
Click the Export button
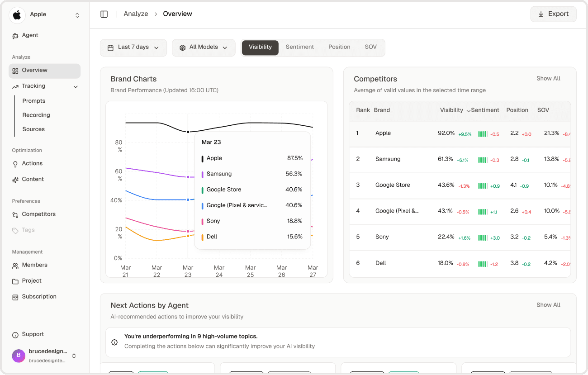[x=553, y=14]
